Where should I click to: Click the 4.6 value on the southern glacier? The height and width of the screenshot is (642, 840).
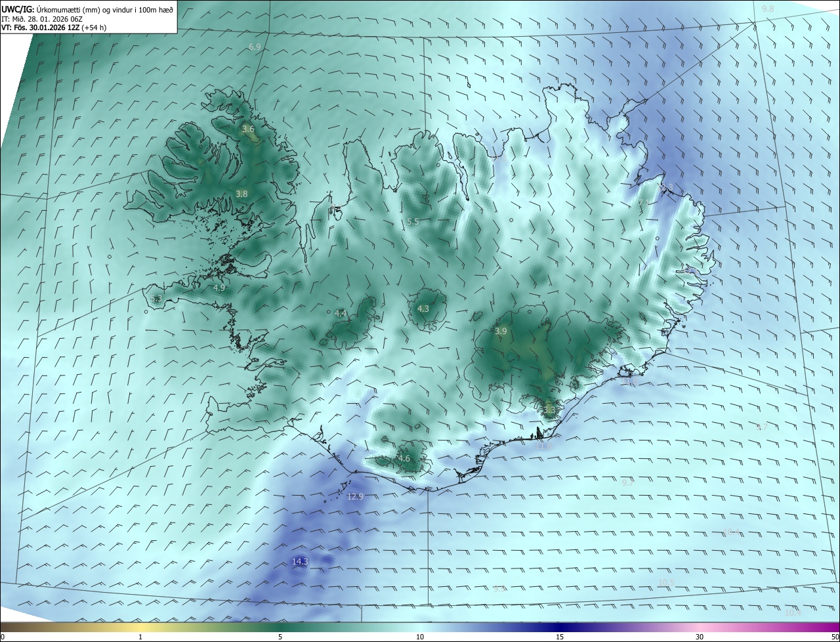pyautogui.click(x=404, y=459)
